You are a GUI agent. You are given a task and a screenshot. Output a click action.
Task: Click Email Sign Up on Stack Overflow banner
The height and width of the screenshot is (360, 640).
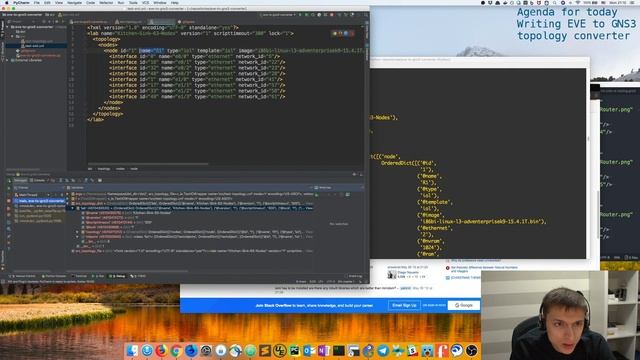coord(404,305)
